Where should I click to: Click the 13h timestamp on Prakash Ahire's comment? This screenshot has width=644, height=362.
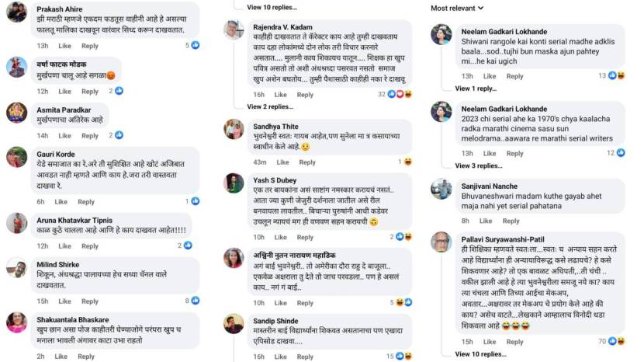coord(43,46)
